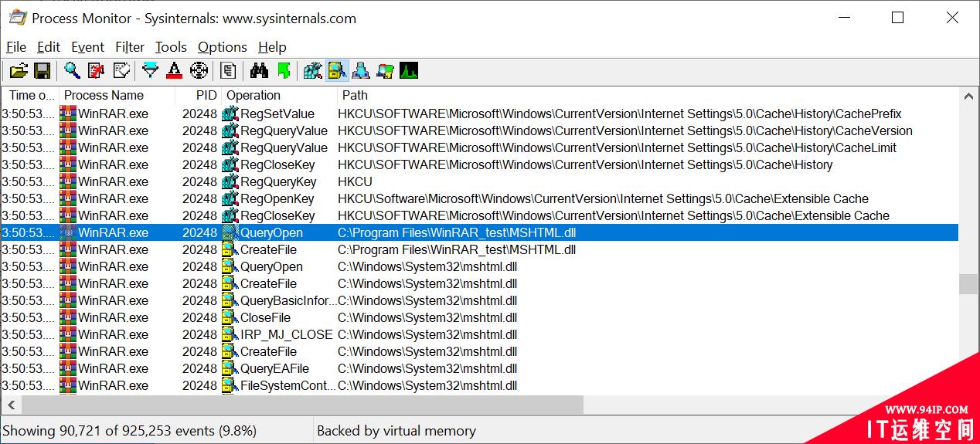Select the CloseFile operation row
The height and width of the screenshot is (444, 980).
tap(479, 317)
